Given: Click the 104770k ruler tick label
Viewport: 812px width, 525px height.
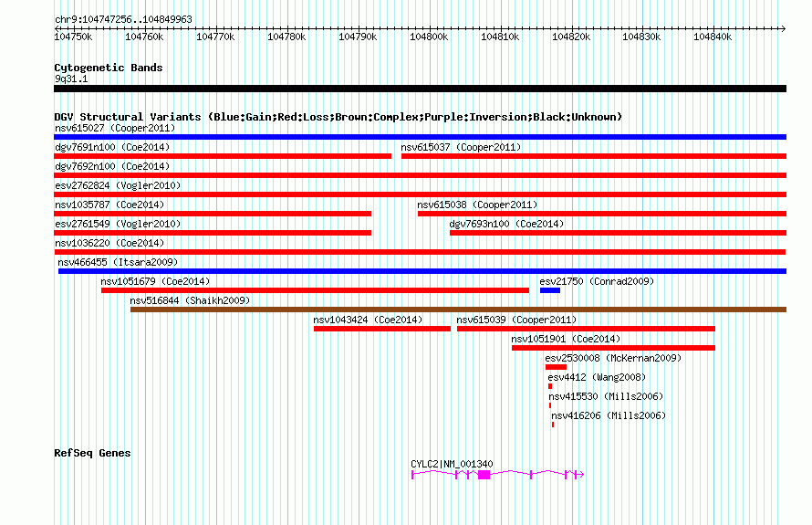Looking at the screenshot, I should [215, 37].
